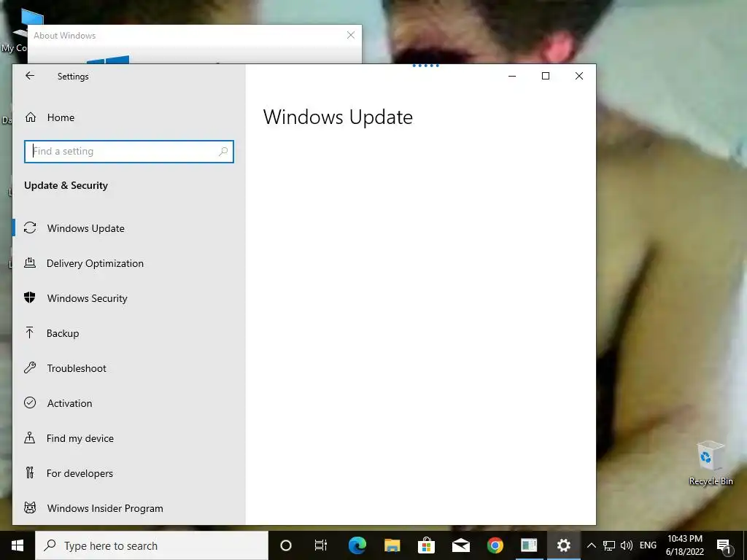Open Cortana circle on the taskbar
Screen dimensions: 747x560
[285, 545]
